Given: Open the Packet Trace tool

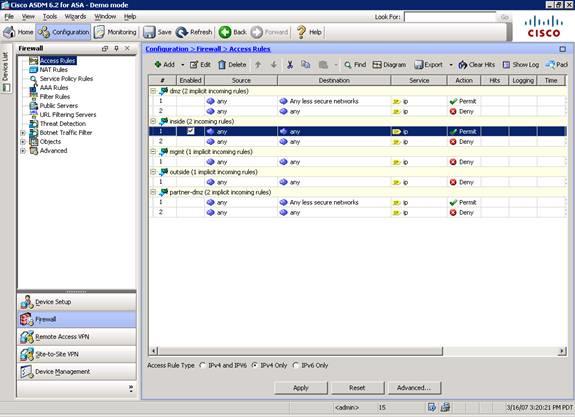Looking at the screenshot, I should point(556,65).
